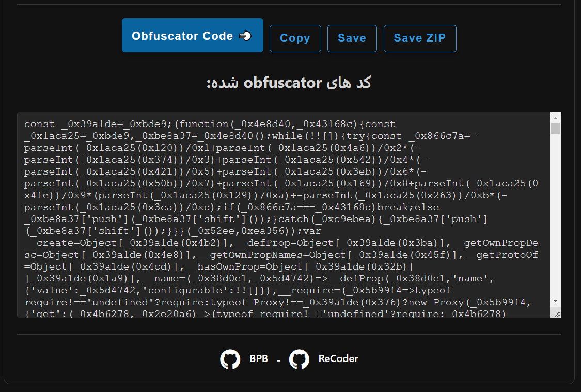Viewport: 581px width, 392px height.
Task: Click the GitHub icon next to ReCoder
Action: coord(300,358)
